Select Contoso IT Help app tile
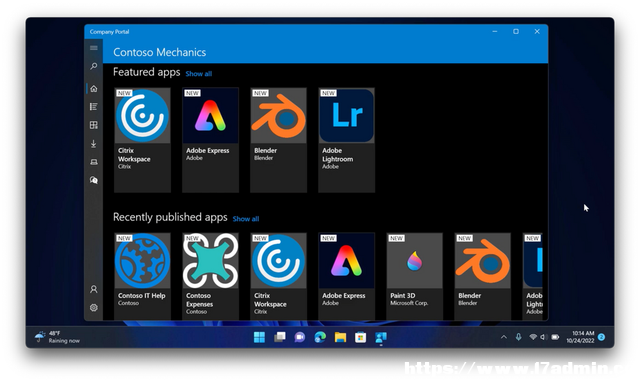The width and height of the screenshot is (640, 382). (x=142, y=276)
